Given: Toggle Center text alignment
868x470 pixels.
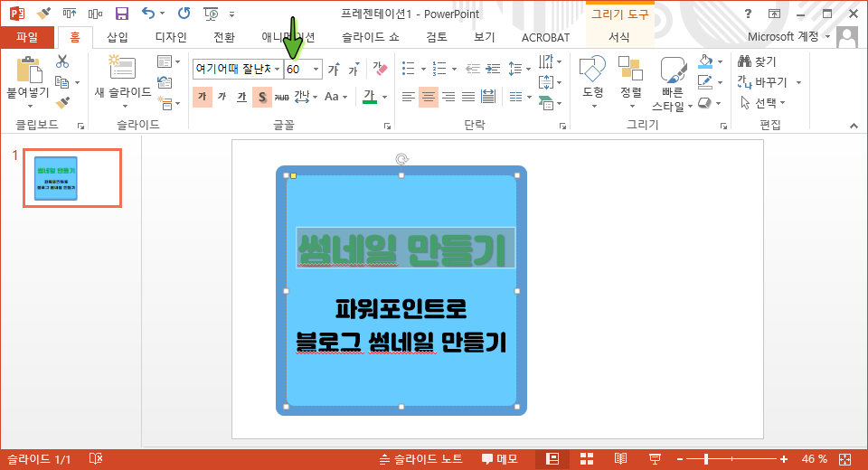Looking at the screenshot, I should tap(429, 98).
